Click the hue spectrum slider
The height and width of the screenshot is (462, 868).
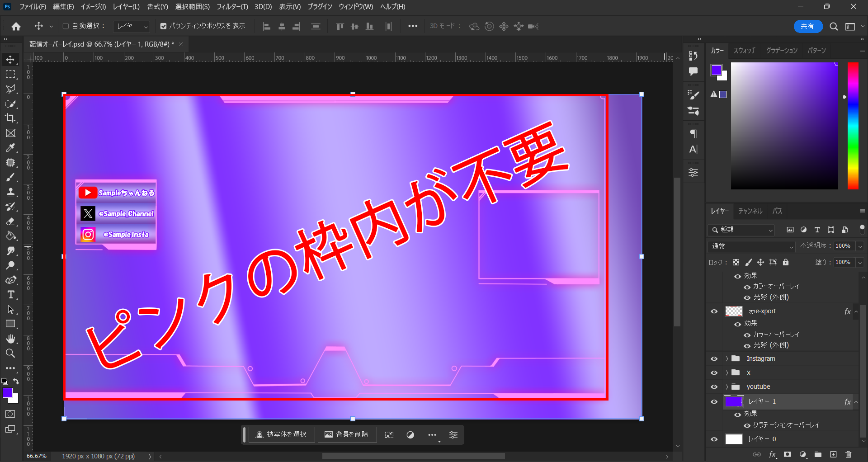pos(853,126)
